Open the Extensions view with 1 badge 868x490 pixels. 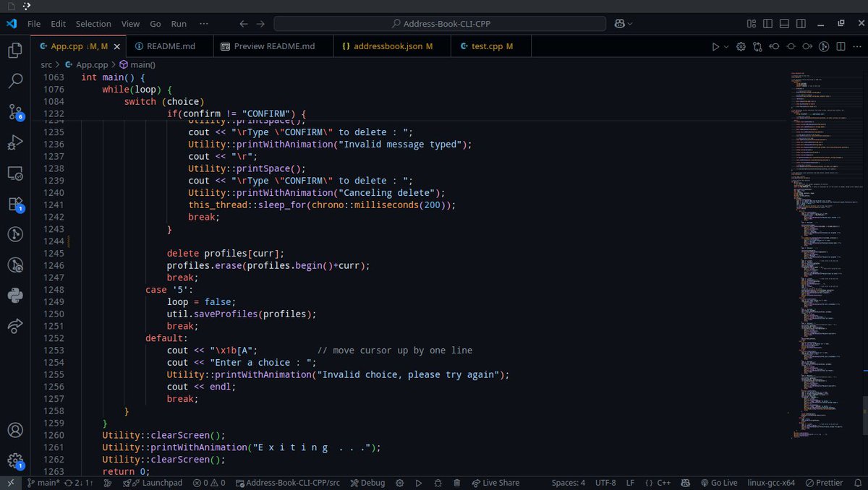click(x=15, y=205)
